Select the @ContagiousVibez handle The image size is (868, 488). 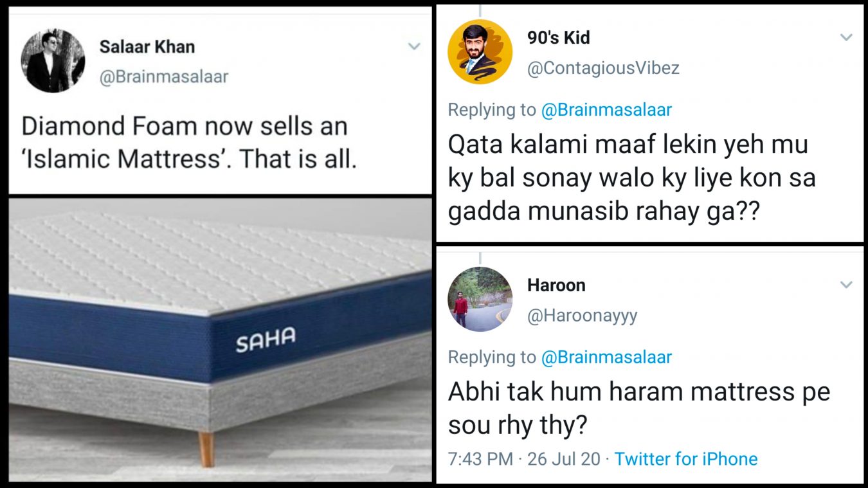click(x=604, y=67)
